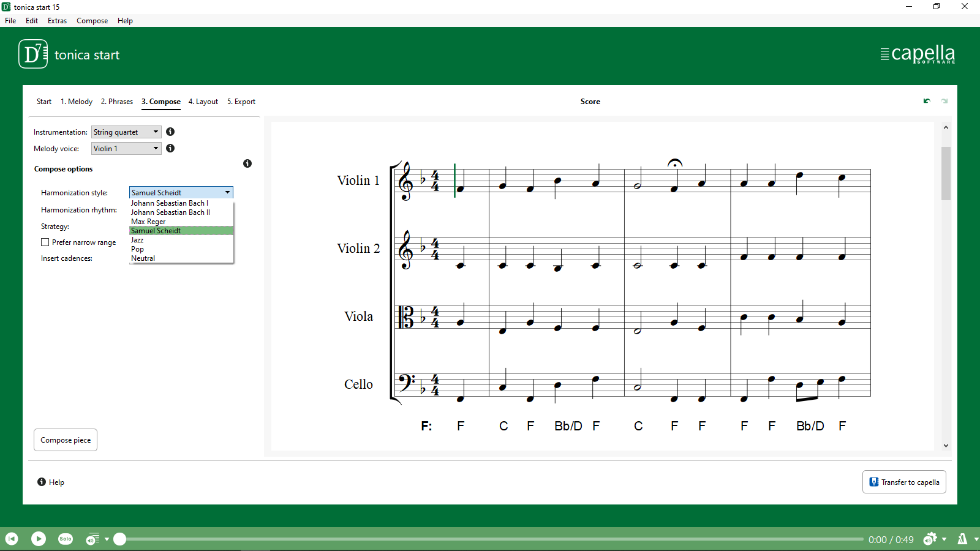This screenshot has height=551, width=980.
Task: Click the Compose options info icon
Action: tap(247, 163)
